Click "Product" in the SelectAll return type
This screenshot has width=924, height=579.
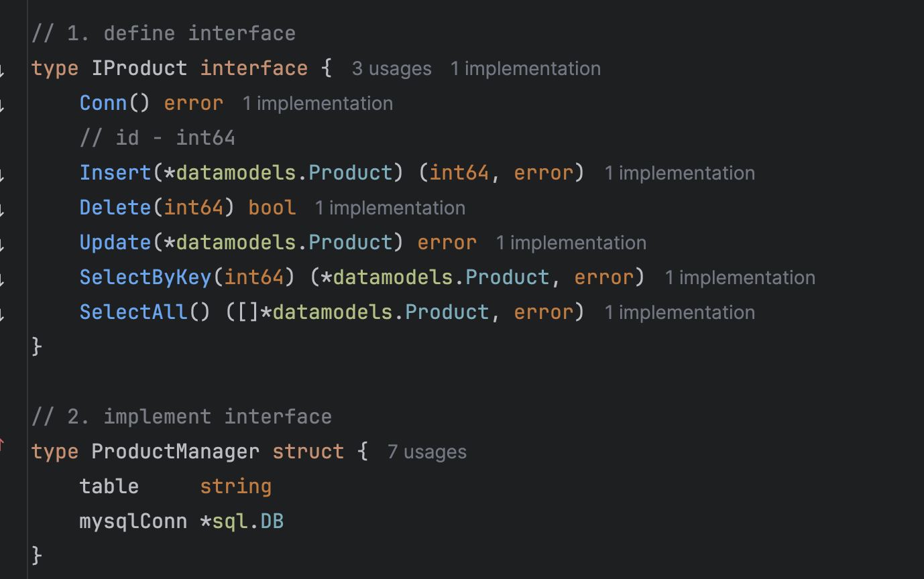447,312
